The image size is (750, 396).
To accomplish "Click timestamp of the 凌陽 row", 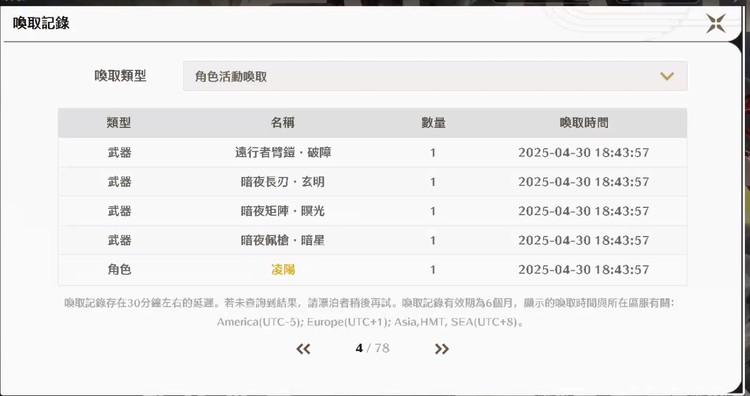I will (584, 269).
